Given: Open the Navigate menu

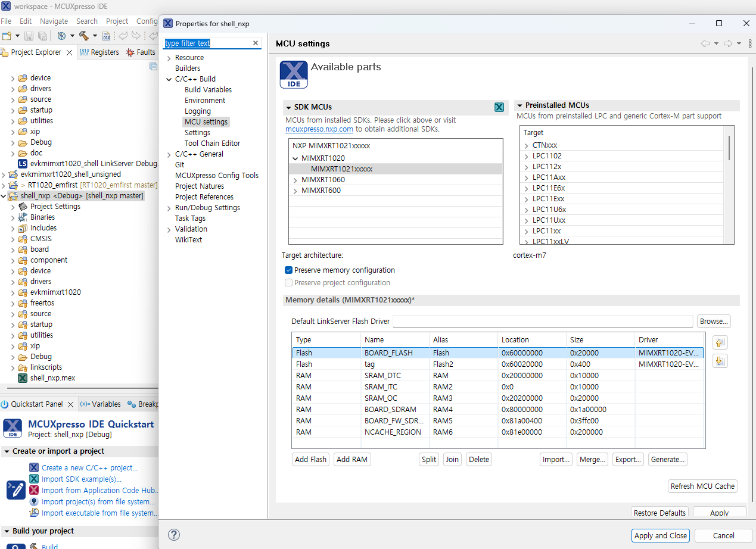Looking at the screenshot, I should pyautogui.click(x=54, y=21).
